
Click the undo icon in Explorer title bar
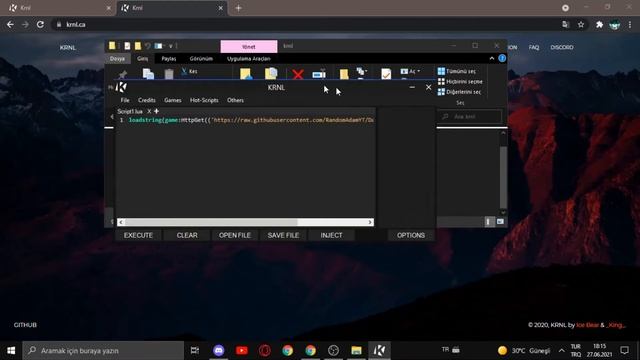tap(148, 46)
